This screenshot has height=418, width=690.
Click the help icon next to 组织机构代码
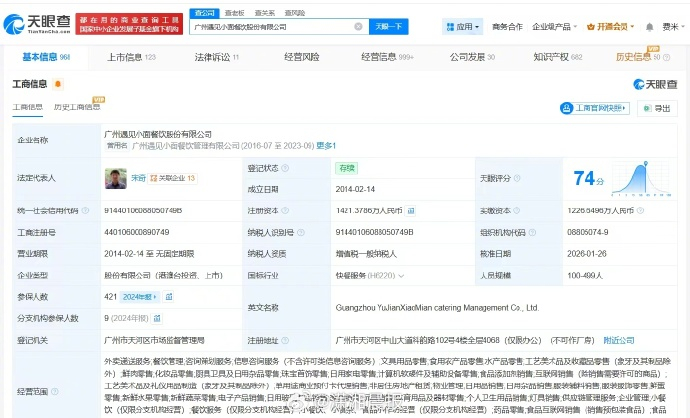pos(532,232)
